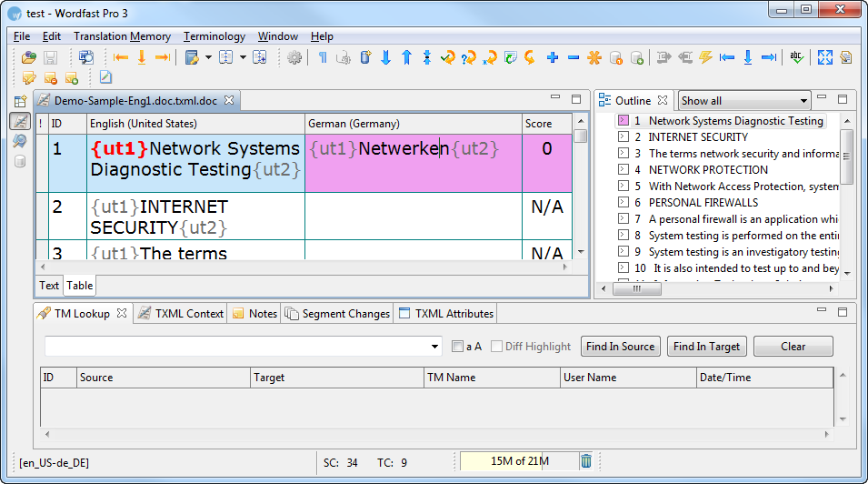This screenshot has width=868, height=484.
Task: Click the full screen expand arrows icon
Action: tap(824, 57)
